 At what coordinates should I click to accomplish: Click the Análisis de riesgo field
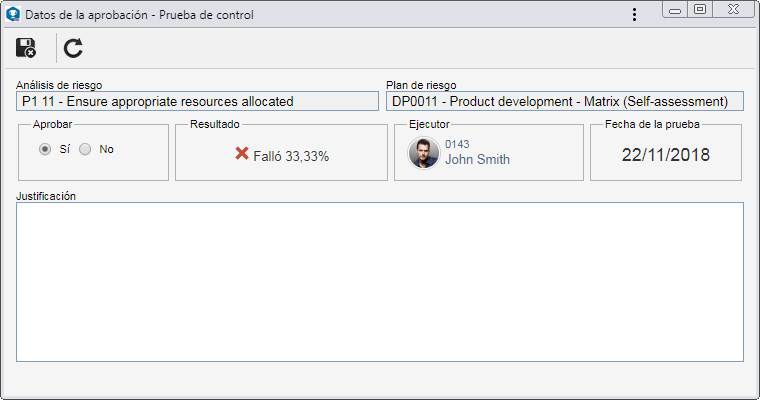[x=197, y=101]
